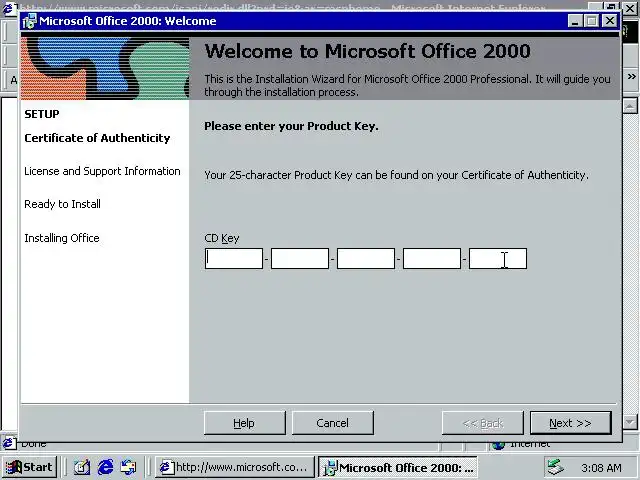Image resolution: width=640 pixels, height=480 pixels.
Task: Select the second CD Key box
Action: coord(300,258)
